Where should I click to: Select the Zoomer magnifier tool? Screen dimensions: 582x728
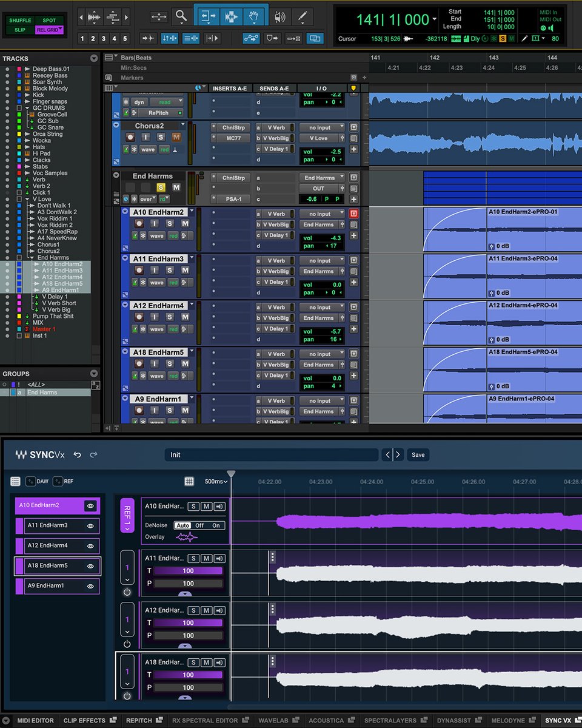pyautogui.click(x=181, y=16)
